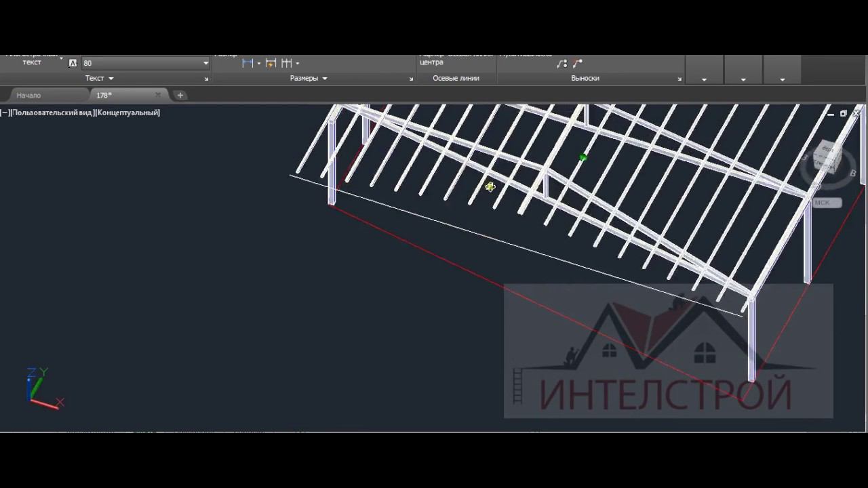Click the UCS axis icon in the viewport
Image resolution: width=868 pixels, height=488 pixels.
(44, 389)
